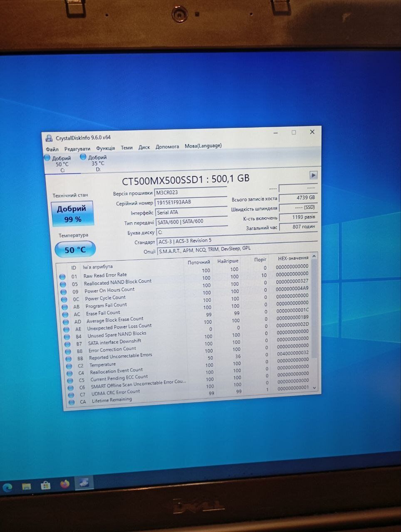The width and height of the screenshot is (401, 532).
Task: Launch Microsoft Store from the taskbar
Action: pos(45,485)
